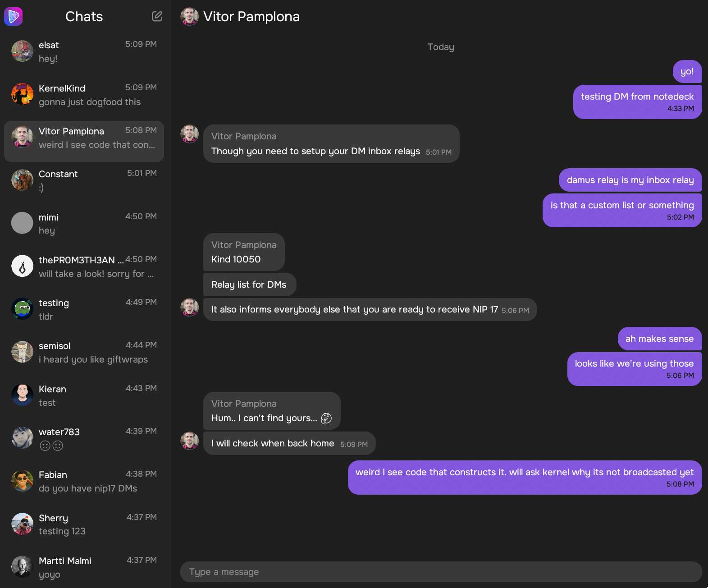This screenshot has width=708, height=588.
Task: Open the Constant chat conversation
Action: point(84,180)
